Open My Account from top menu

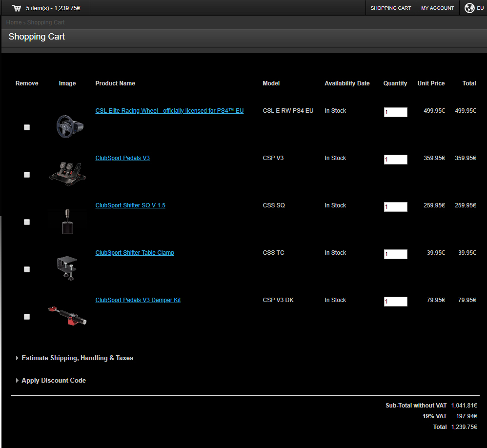[437, 8]
